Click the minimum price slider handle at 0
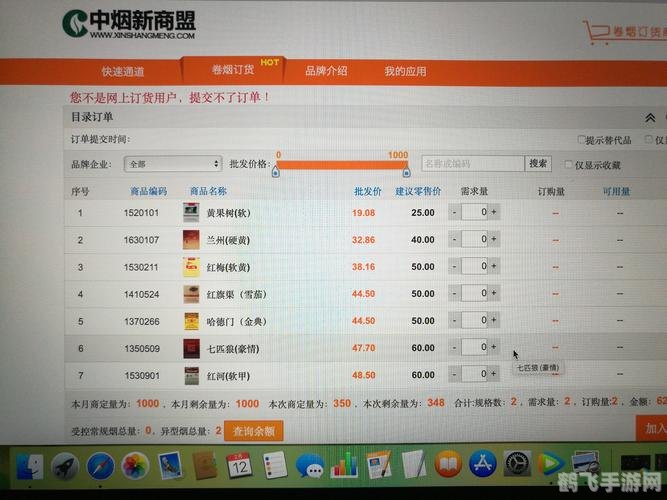 click(276, 172)
